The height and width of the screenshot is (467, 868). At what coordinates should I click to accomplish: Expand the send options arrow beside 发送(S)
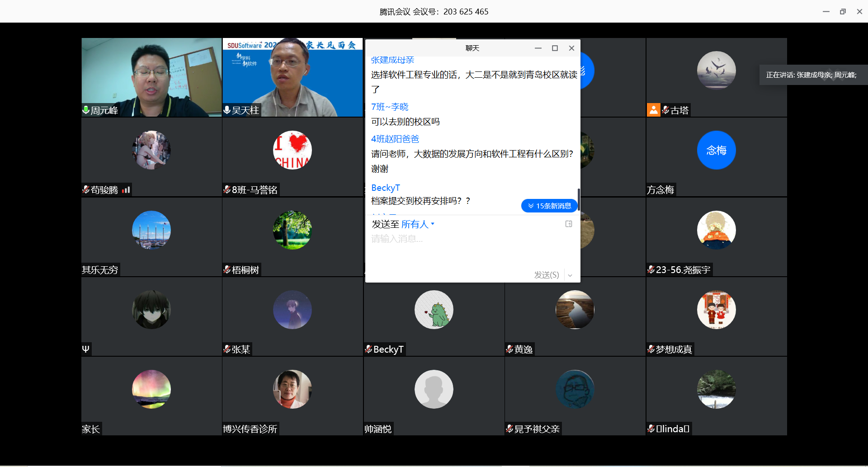[570, 275]
